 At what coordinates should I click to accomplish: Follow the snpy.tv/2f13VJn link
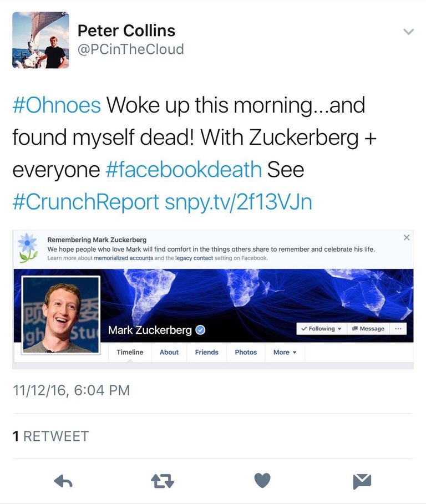[239, 202]
